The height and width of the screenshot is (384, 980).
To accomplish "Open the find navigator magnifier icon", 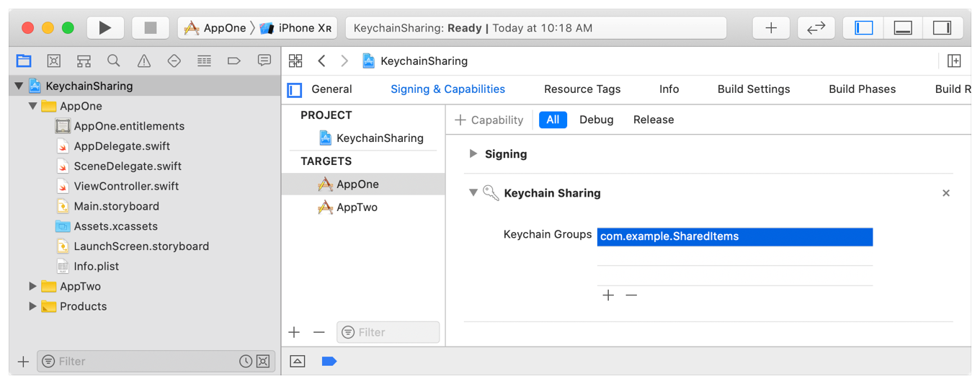I will coord(114,61).
